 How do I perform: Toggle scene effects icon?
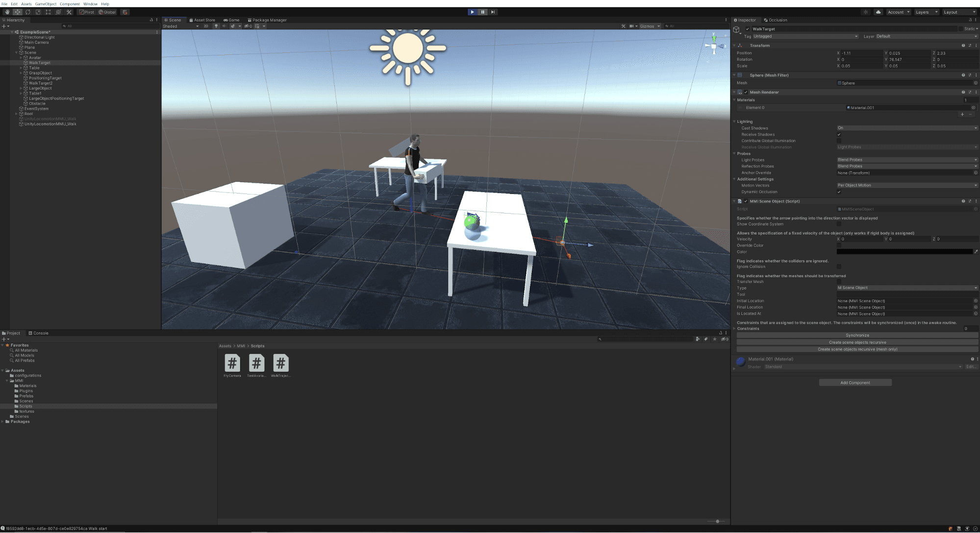coord(233,26)
